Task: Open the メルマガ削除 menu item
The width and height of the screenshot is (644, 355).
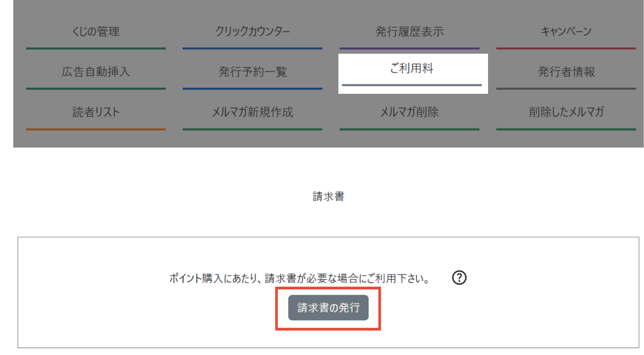Action: click(410, 112)
